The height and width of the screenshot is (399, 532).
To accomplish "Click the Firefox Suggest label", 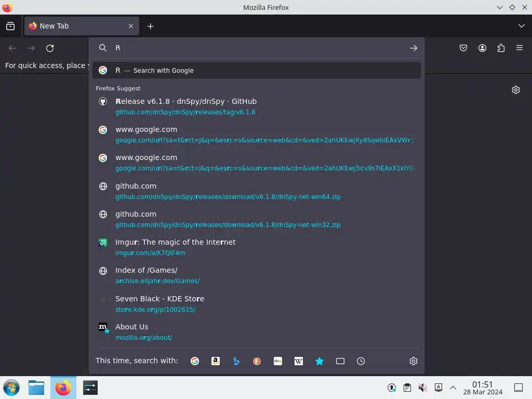I will (x=118, y=88).
